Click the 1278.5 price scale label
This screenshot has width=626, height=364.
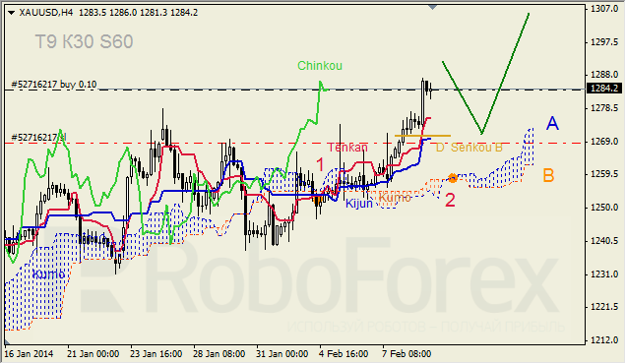coord(604,108)
